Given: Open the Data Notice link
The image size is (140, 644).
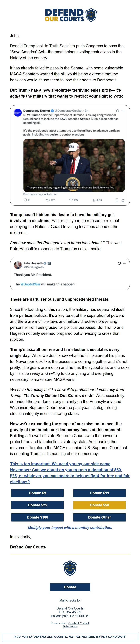Looking at the screenshot, I should 70,626.
